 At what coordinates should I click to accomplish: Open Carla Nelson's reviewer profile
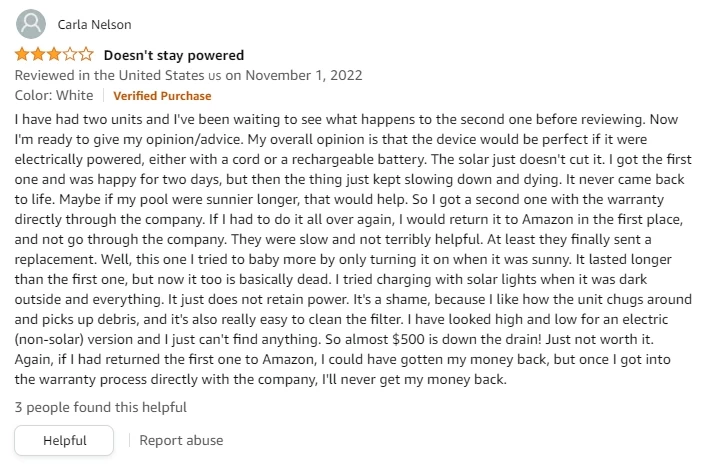coord(94,25)
